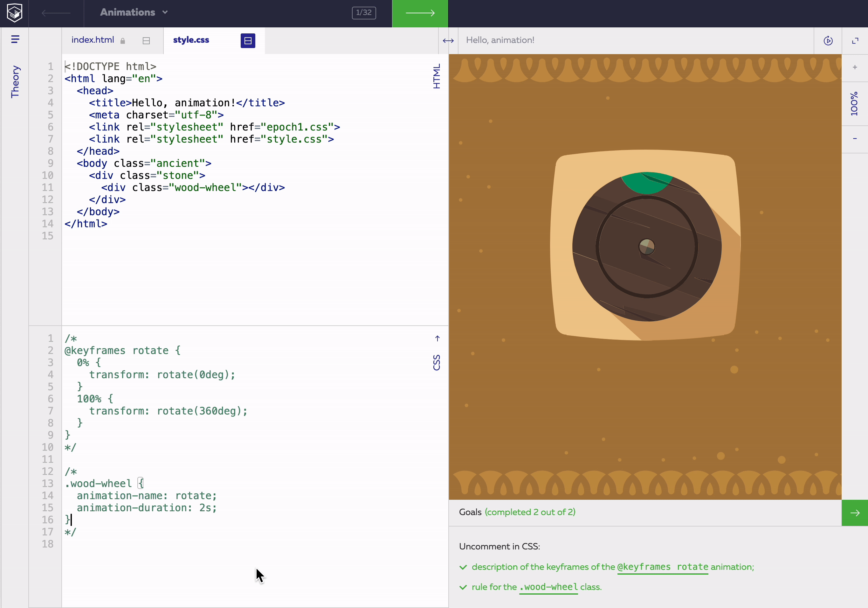Go to the next step with green arrow
Screen dimensions: 868x608
click(x=420, y=13)
